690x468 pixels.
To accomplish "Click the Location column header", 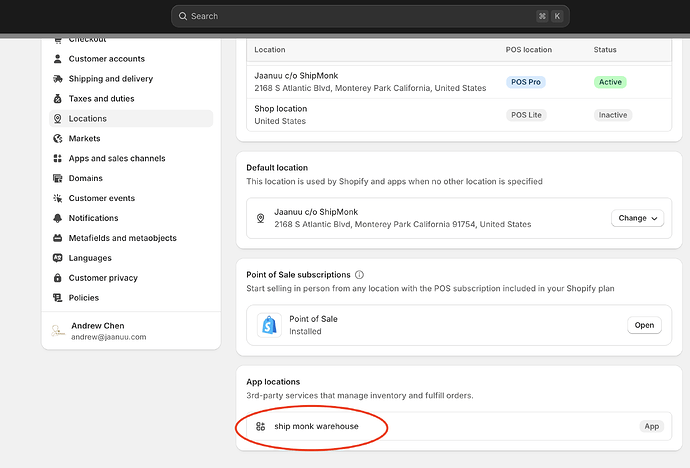I will coord(270,50).
